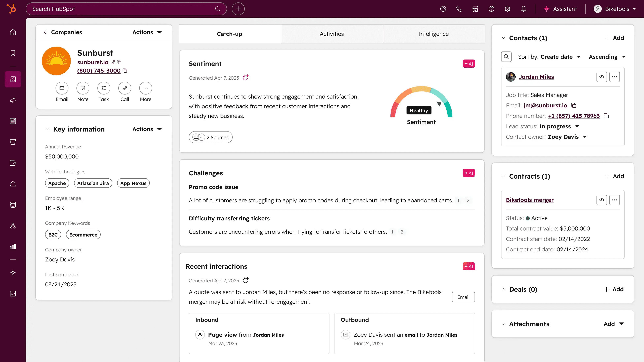
Task: Expand the Deals (0) section
Action: pyautogui.click(x=504, y=289)
